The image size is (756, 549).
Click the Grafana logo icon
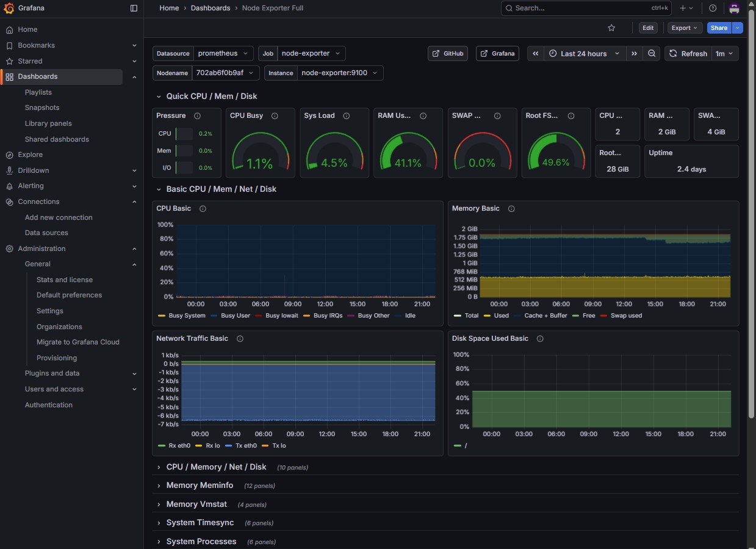coord(9,8)
